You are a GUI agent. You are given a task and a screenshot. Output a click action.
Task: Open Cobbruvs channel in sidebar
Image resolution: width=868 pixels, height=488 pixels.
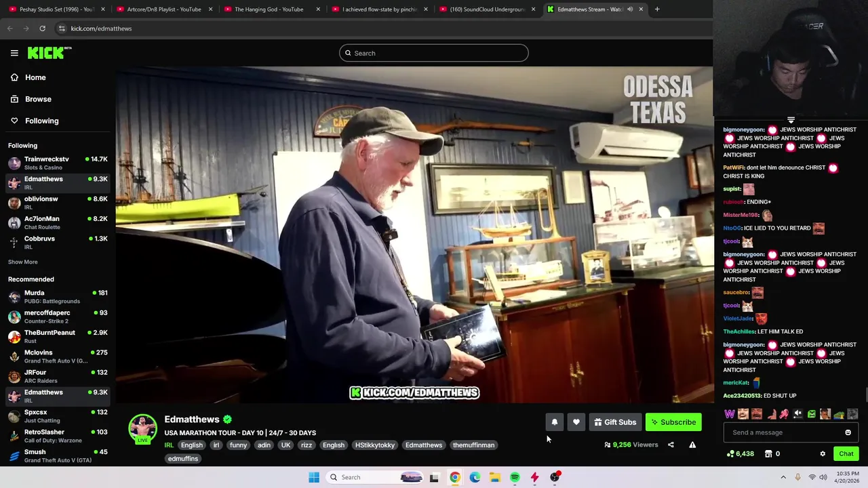click(x=58, y=242)
